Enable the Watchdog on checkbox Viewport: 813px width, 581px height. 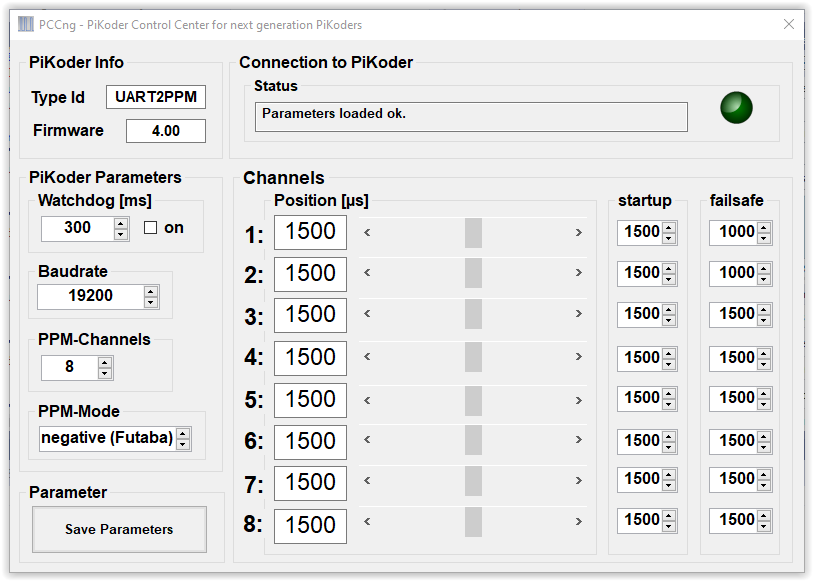(151, 228)
